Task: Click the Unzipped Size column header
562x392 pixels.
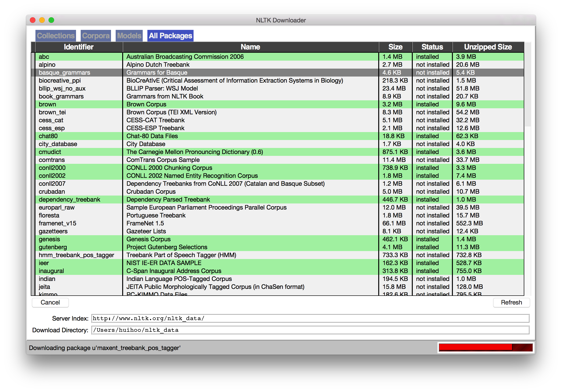Action: 488,47
